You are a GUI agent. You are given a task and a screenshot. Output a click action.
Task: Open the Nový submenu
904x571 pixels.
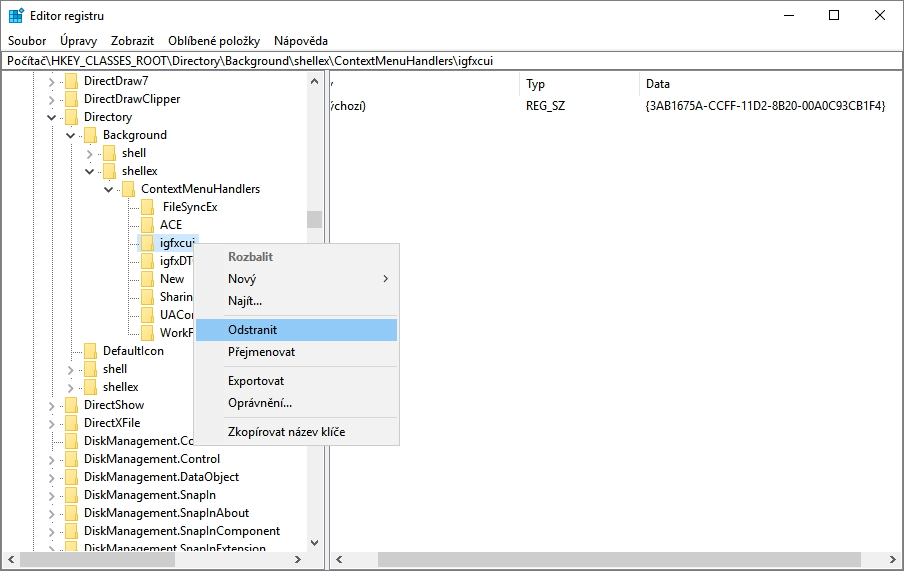(x=296, y=279)
